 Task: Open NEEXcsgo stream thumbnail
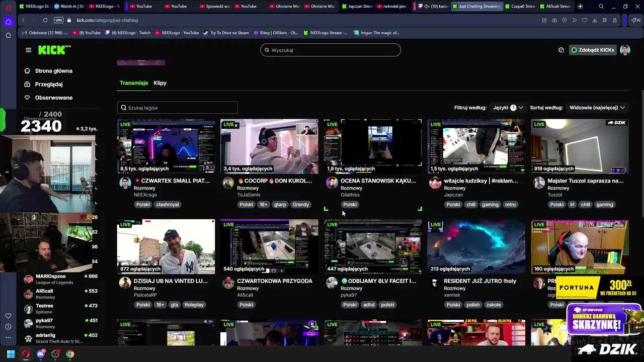[166, 146]
